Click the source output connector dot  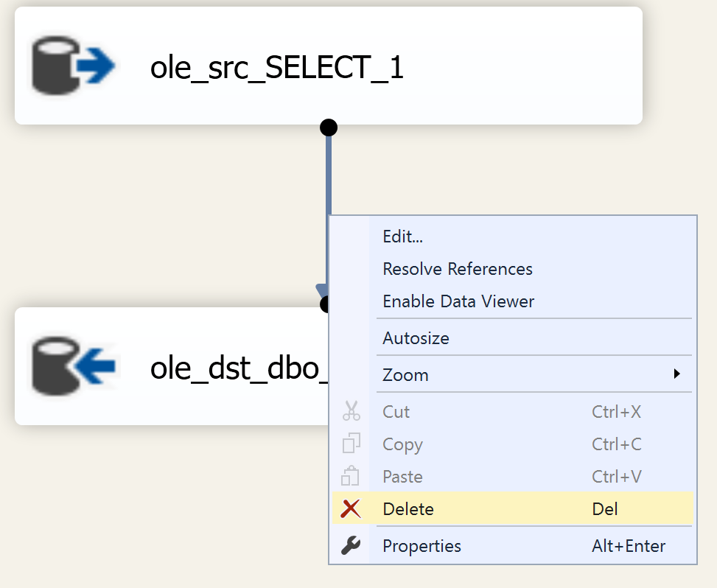click(329, 127)
